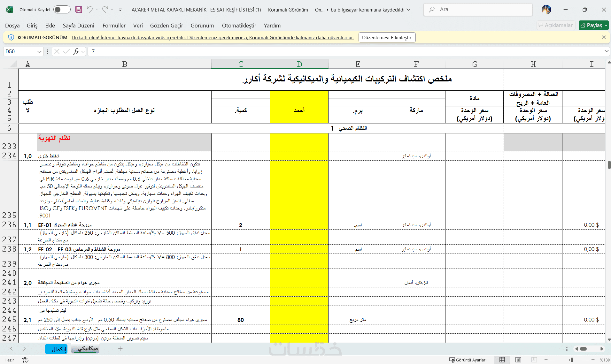Click the Protected View shield icon

point(11,37)
